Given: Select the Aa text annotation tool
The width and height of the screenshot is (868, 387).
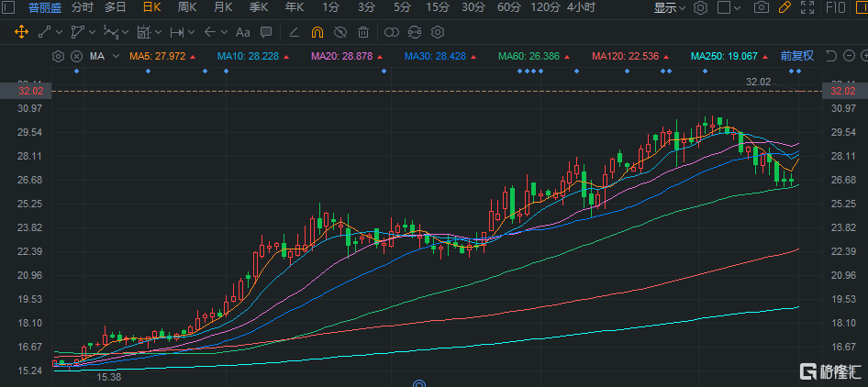Looking at the screenshot, I should [x=243, y=32].
